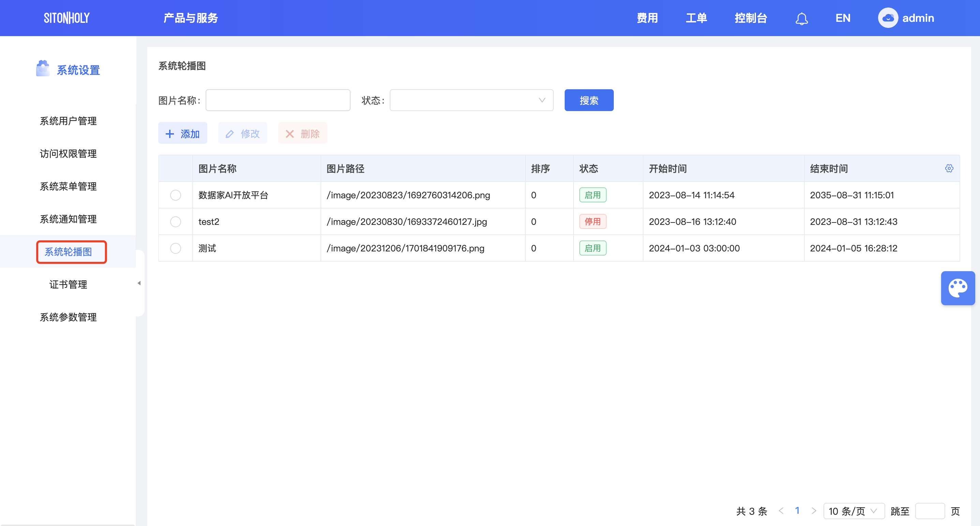Open the theme palette button
This screenshot has width=980, height=526.
point(957,288)
